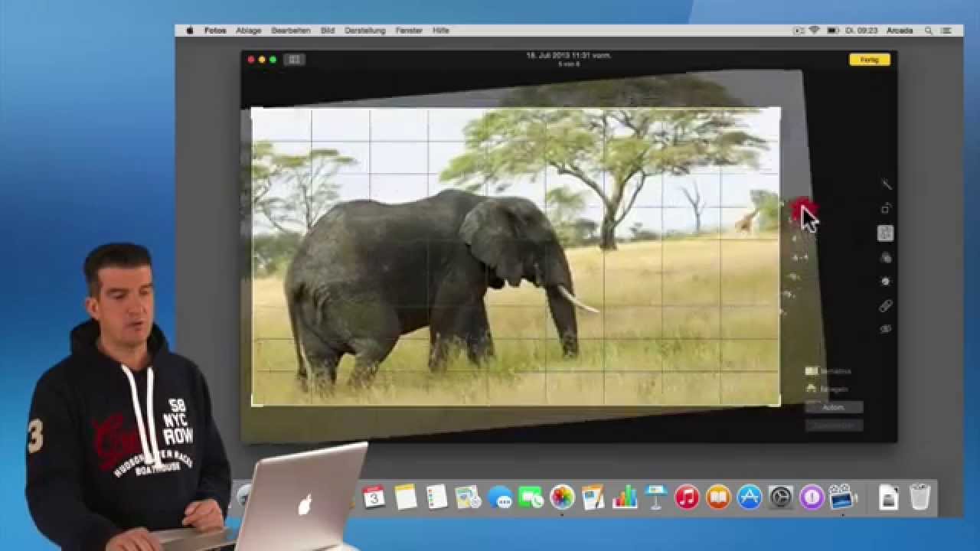Open iTunes from the Dock
The width and height of the screenshot is (980, 551).
point(687,497)
